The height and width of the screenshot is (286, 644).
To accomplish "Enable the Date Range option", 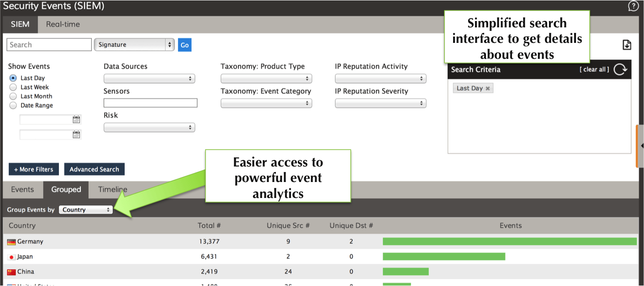I will click(13, 105).
